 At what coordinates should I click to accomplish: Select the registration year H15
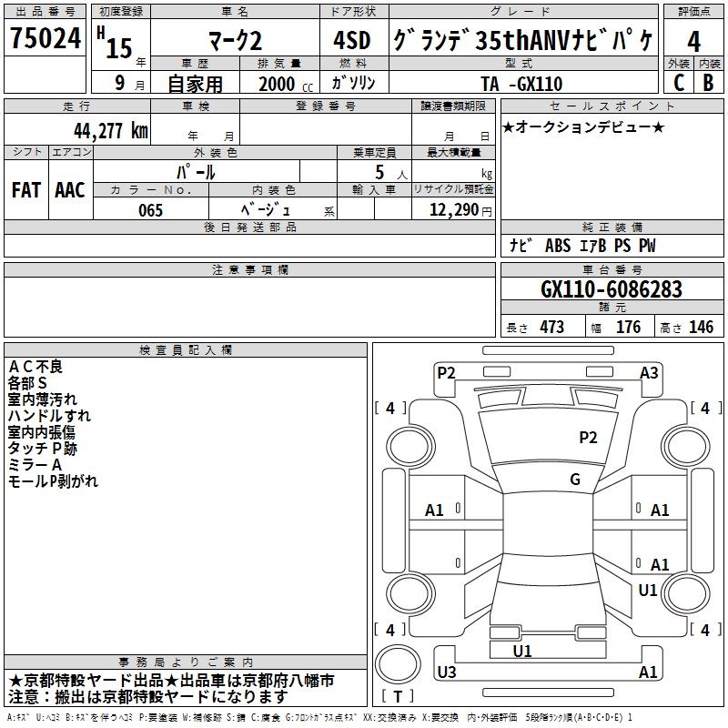[115, 44]
